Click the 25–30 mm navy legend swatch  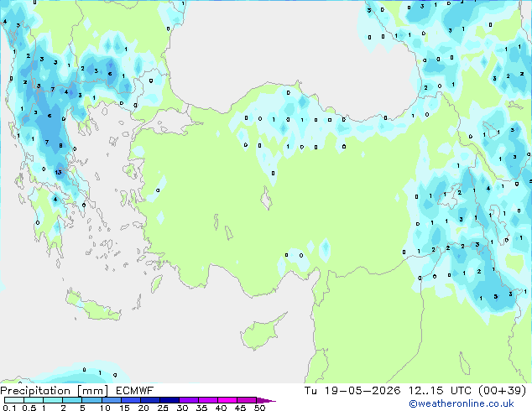[x=169, y=400]
